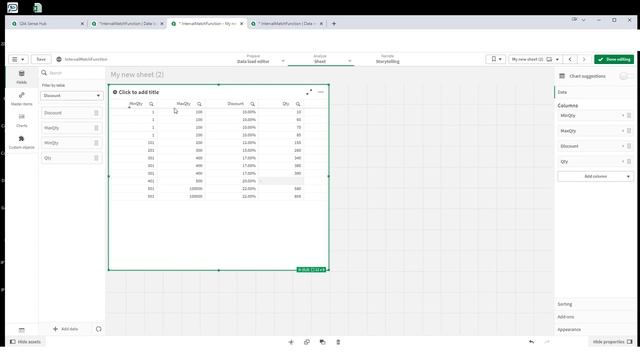This screenshot has height=360, width=640.
Task: Refresh the fields list icon
Action: pos(98,329)
